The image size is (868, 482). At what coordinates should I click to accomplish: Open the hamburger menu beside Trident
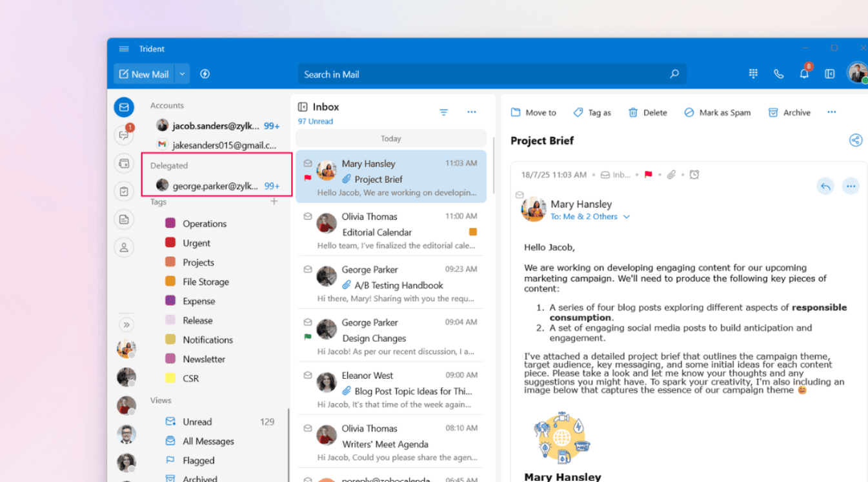click(124, 49)
